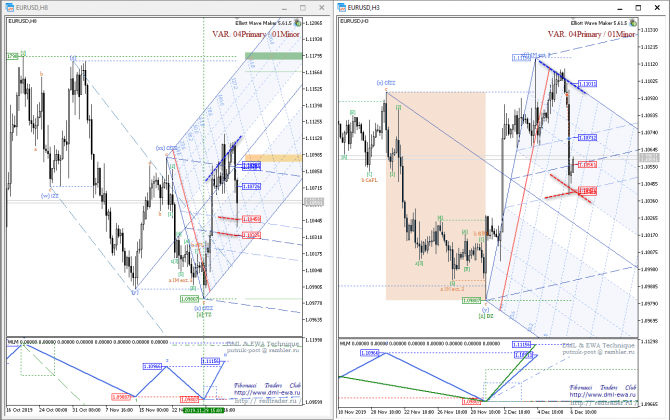670x420 pixels.
Task: Select the green target zone rectangle in H8 chart
Action: tap(273, 56)
